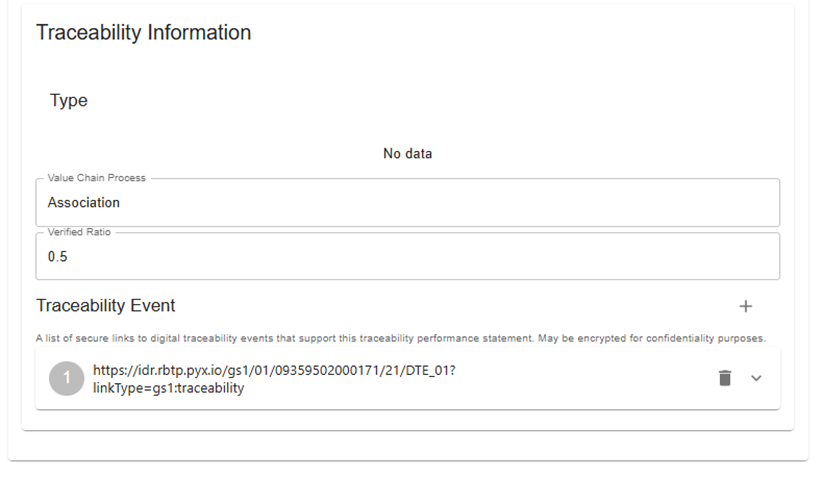Delete the DTE_01 traceability event
The image size is (823, 478).
pos(725,377)
